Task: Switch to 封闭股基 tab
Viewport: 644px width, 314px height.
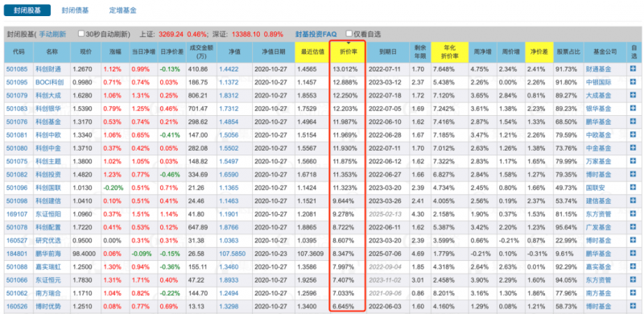Action: [27, 10]
